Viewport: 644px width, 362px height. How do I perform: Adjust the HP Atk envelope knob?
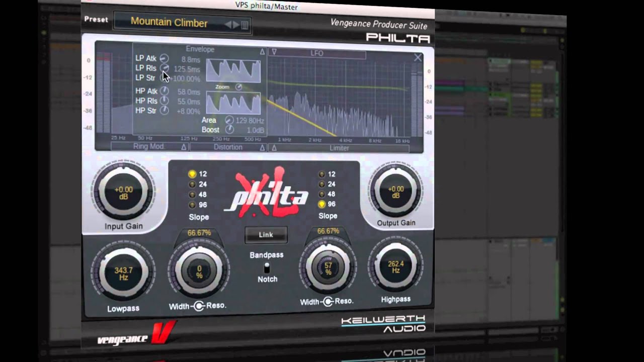(164, 91)
